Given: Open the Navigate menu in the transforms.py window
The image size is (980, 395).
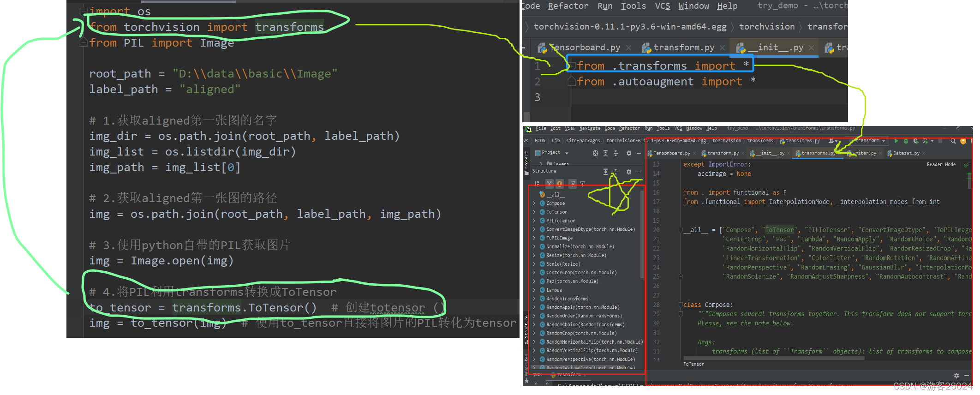Looking at the screenshot, I should pyautogui.click(x=590, y=128).
